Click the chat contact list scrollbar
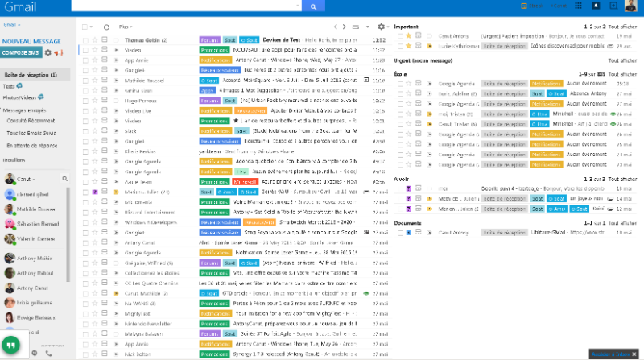This screenshot has height=360, width=644. point(68,234)
